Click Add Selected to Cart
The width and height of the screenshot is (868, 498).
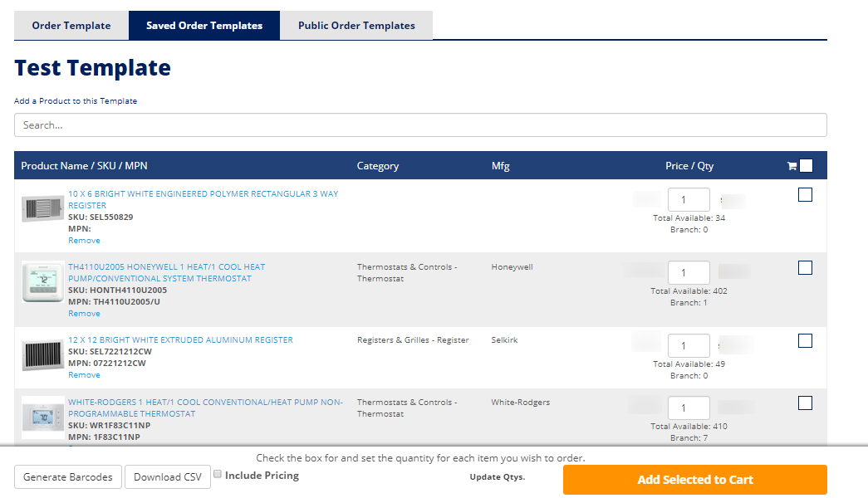pos(695,480)
